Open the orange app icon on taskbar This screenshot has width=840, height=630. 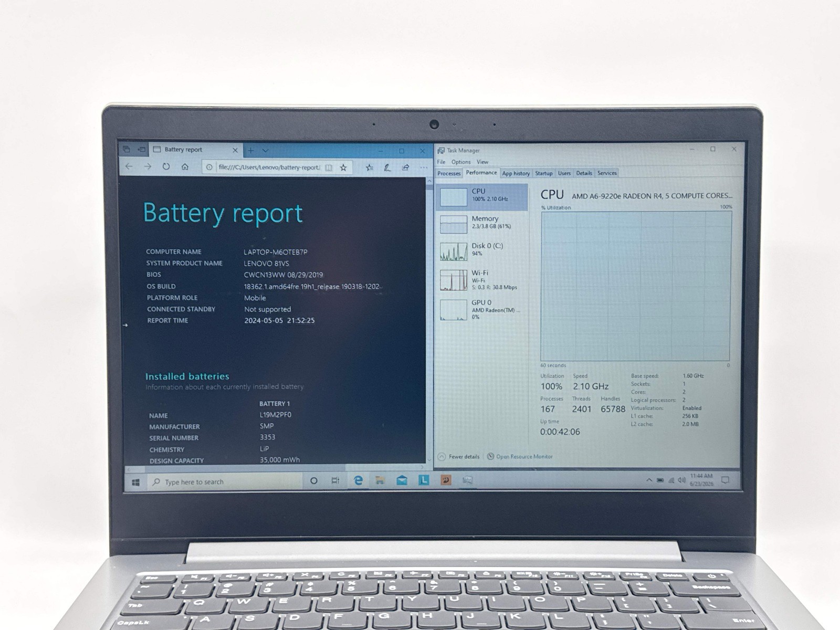pos(446,480)
